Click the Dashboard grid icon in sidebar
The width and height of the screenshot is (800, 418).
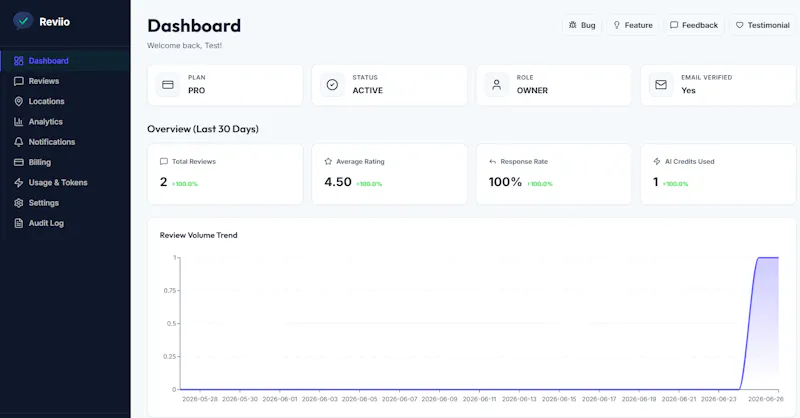coord(19,61)
